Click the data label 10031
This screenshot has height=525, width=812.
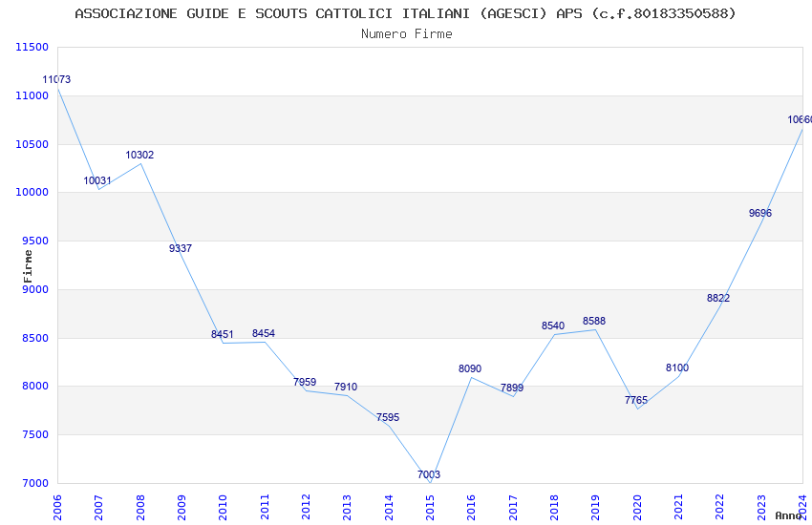[x=97, y=180]
